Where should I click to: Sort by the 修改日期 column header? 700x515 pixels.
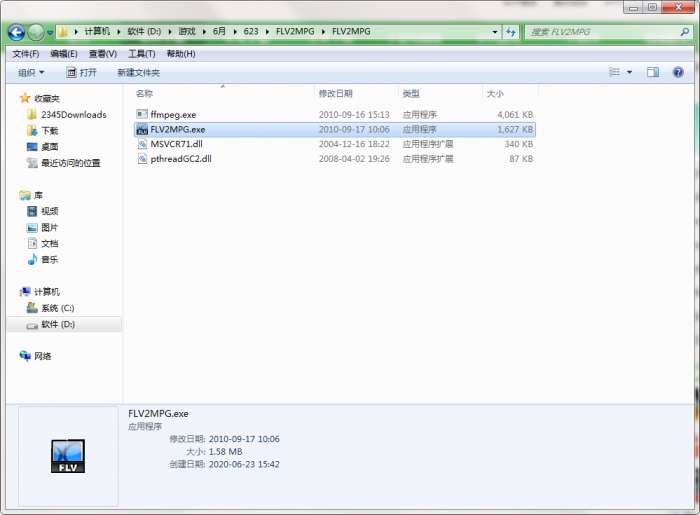coord(336,93)
